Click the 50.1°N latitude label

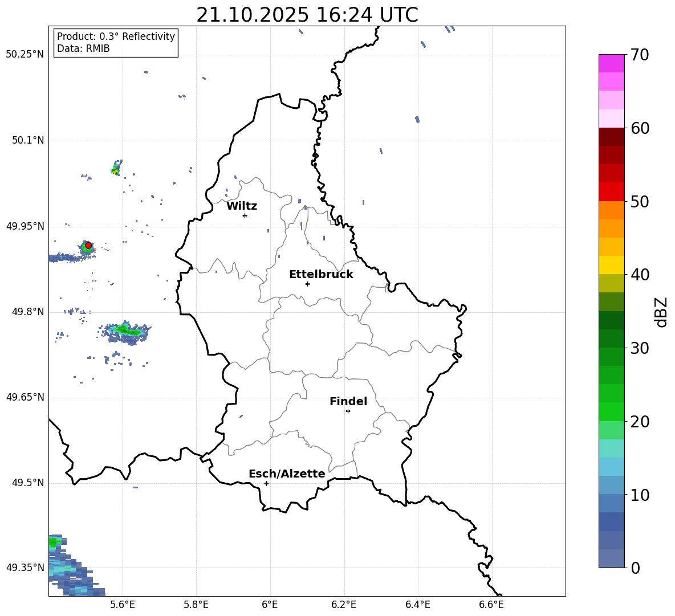coord(28,141)
